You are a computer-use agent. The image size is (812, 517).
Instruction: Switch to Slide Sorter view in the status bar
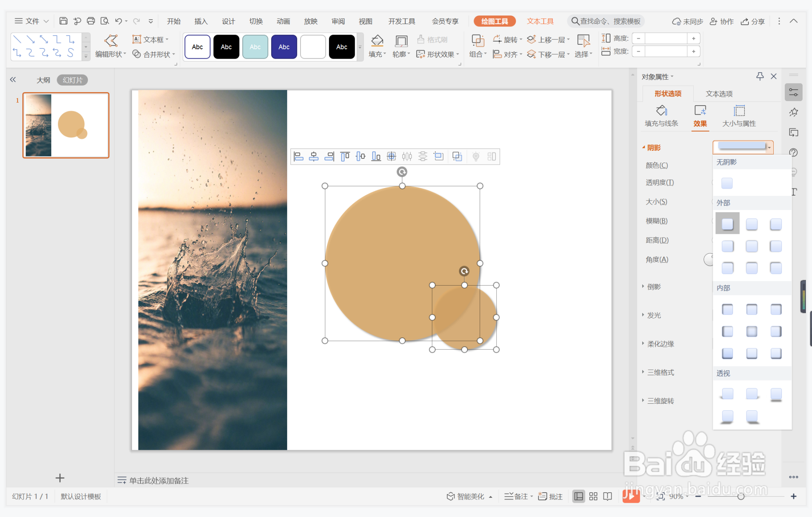(x=593, y=496)
